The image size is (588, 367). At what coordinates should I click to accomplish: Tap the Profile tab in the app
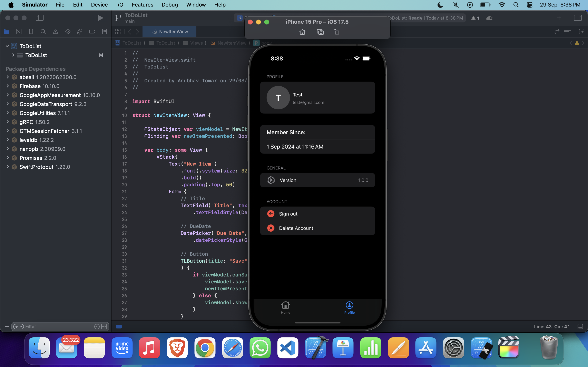click(x=349, y=307)
